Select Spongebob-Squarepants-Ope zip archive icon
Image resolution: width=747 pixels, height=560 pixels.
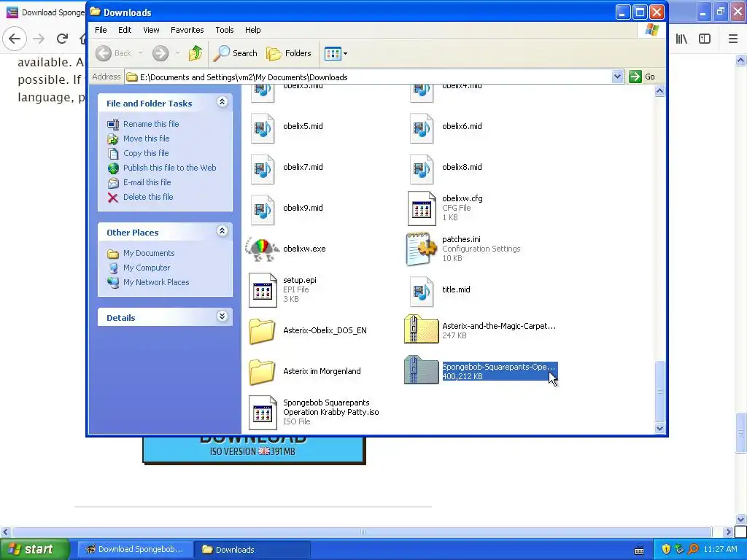click(x=421, y=370)
